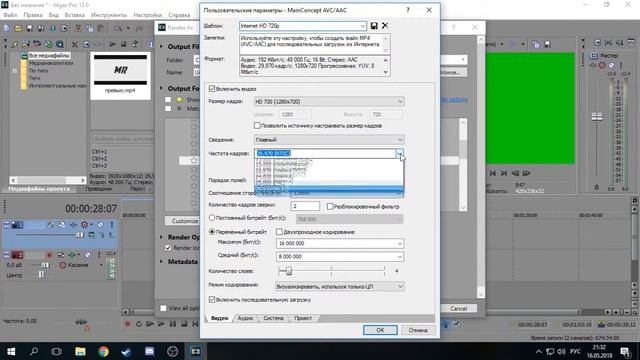This screenshot has height=360, width=640.
Task: Click OK in the custom settings dialog
Action: [380, 330]
